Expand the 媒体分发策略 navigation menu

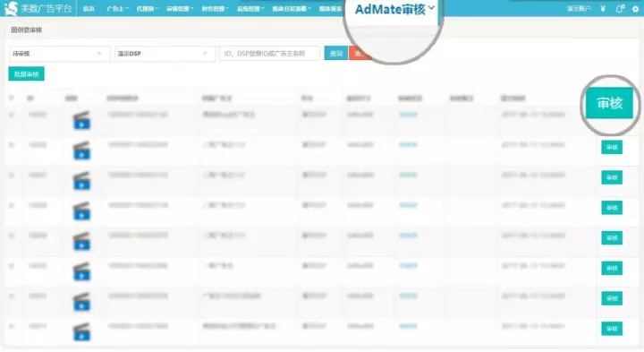coord(292,9)
